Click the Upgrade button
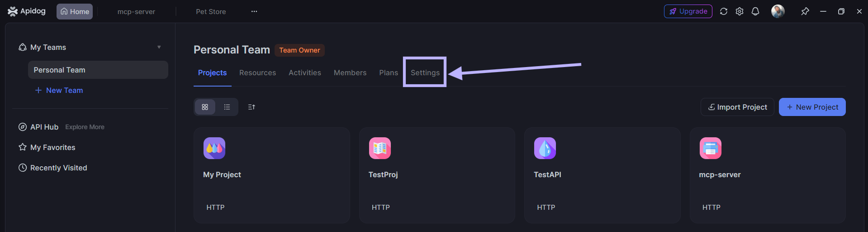This screenshot has height=232, width=868. (x=688, y=11)
